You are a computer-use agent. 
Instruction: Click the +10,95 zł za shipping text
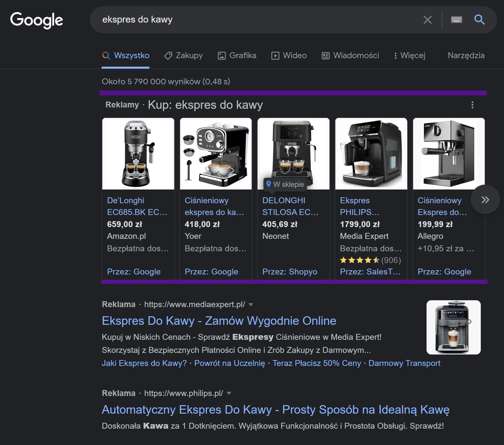pyautogui.click(x=445, y=249)
